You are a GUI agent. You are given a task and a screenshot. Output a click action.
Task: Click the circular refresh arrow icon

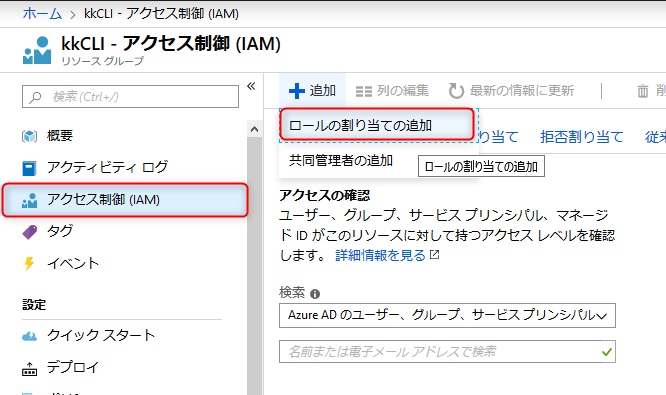coord(456,91)
